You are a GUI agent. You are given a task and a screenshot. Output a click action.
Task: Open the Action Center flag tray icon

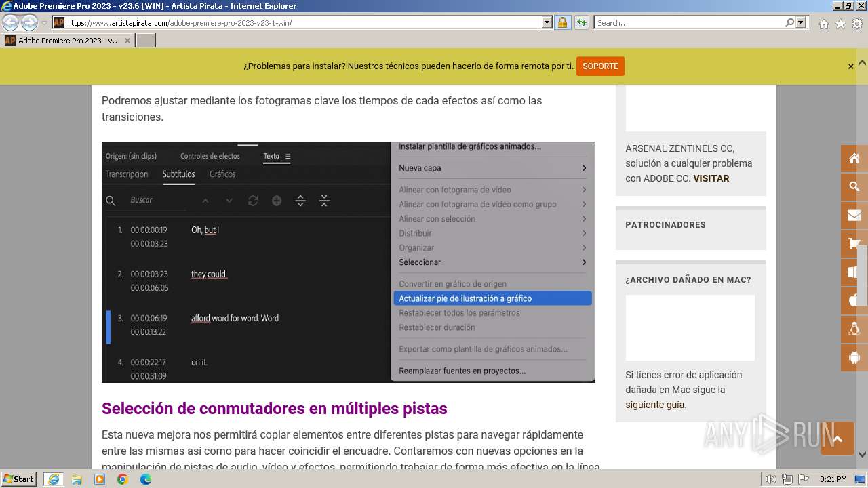coord(804,479)
